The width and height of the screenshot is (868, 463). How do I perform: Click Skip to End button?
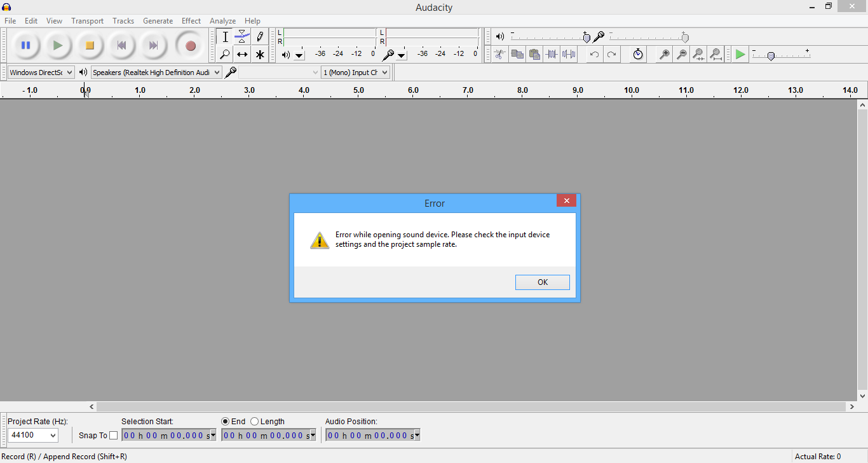pyautogui.click(x=153, y=45)
